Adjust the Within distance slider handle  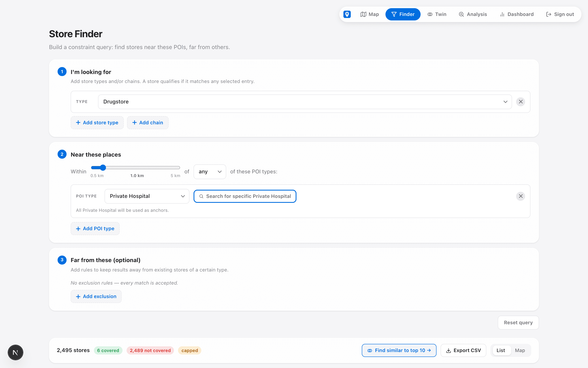[103, 167]
